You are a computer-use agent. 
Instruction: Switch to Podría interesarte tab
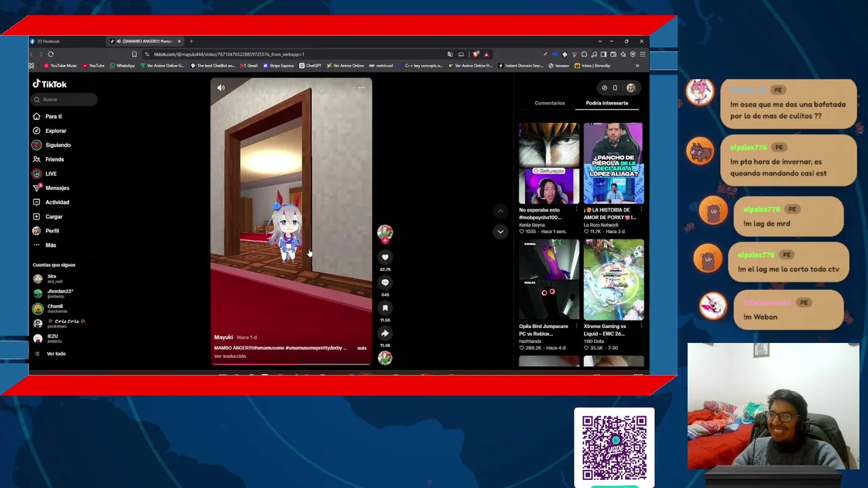point(607,103)
